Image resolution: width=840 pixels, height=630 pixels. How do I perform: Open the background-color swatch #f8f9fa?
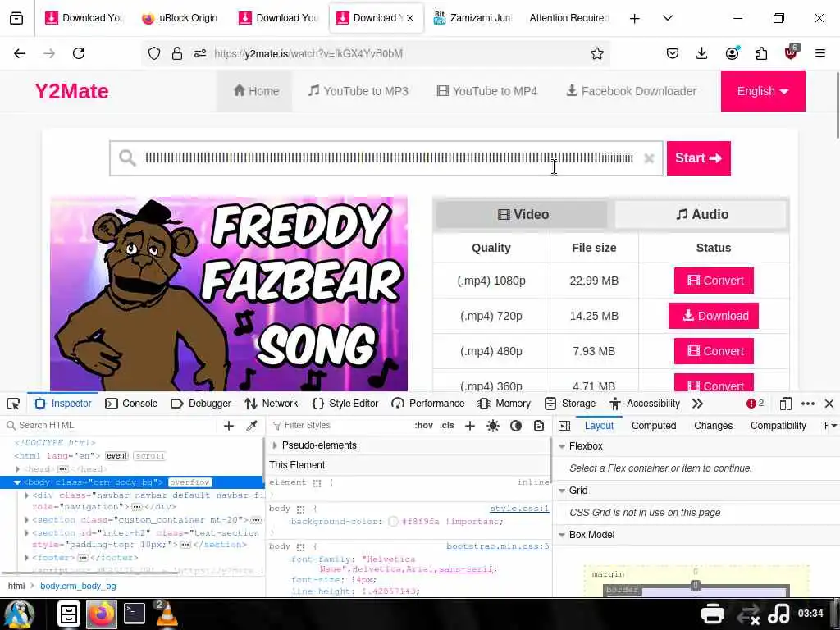[393, 521]
